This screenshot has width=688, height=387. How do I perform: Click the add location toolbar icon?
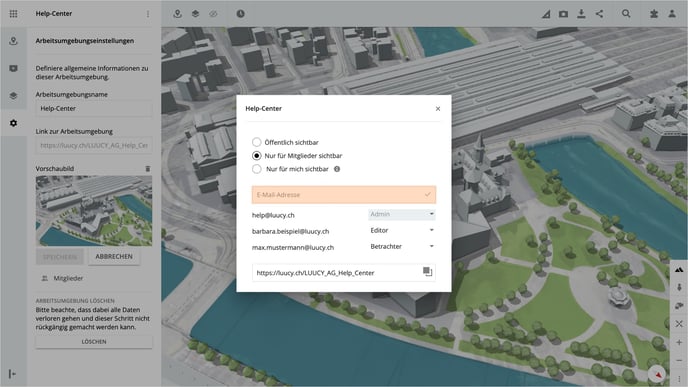(x=177, y=14)
